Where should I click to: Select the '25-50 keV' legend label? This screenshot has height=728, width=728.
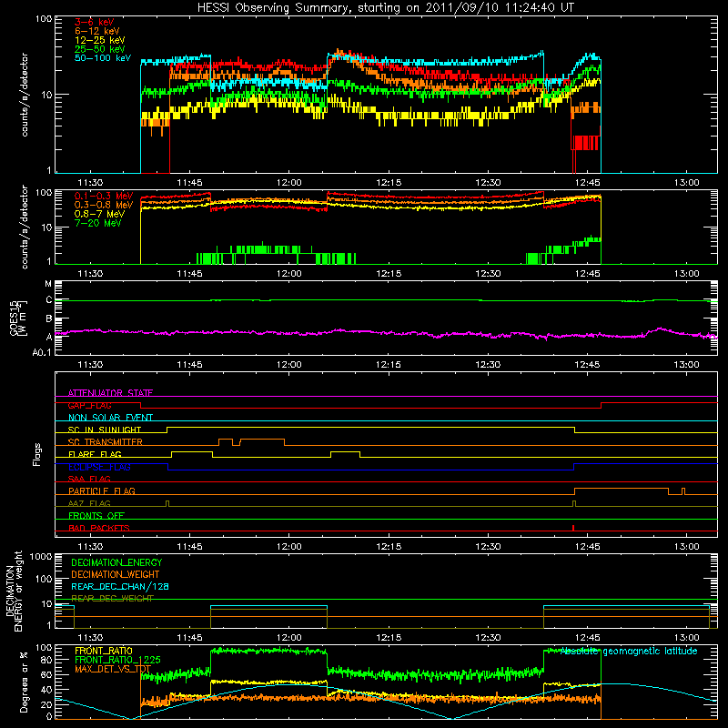(100, 49)
